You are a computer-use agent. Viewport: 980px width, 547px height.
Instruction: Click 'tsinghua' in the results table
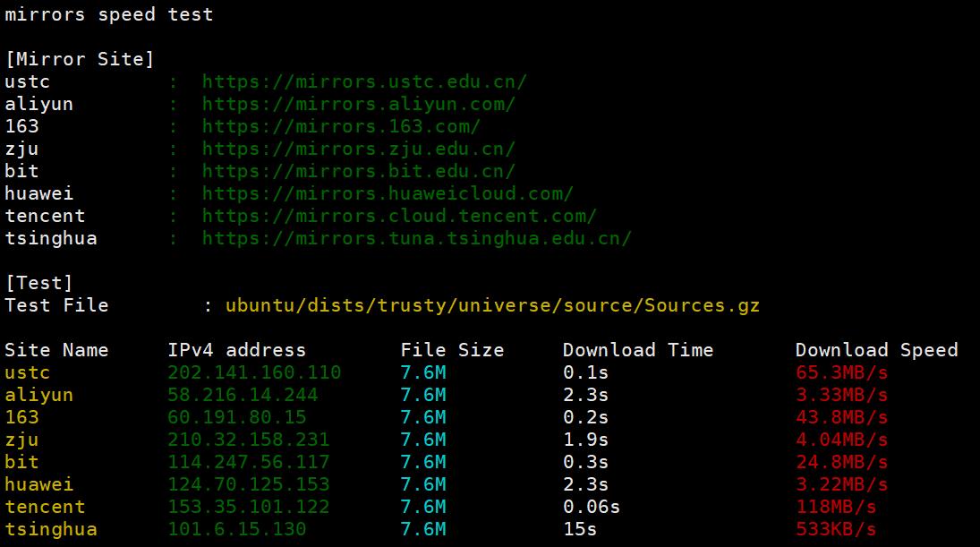[51, 529]
